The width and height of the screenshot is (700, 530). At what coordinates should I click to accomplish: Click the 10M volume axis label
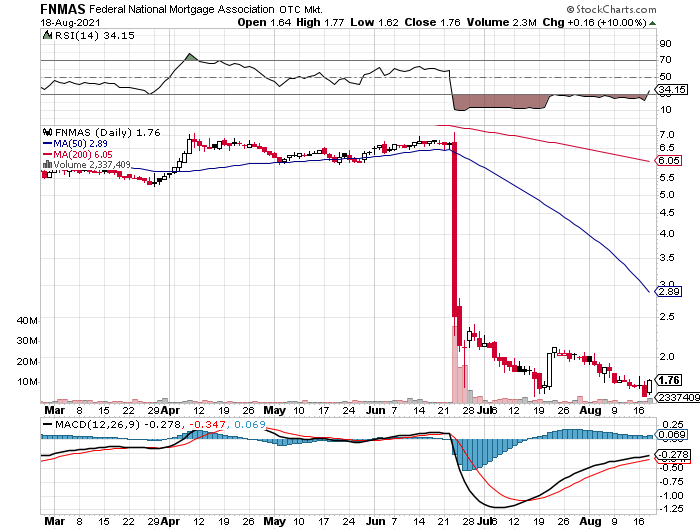[x=27, y=382]
